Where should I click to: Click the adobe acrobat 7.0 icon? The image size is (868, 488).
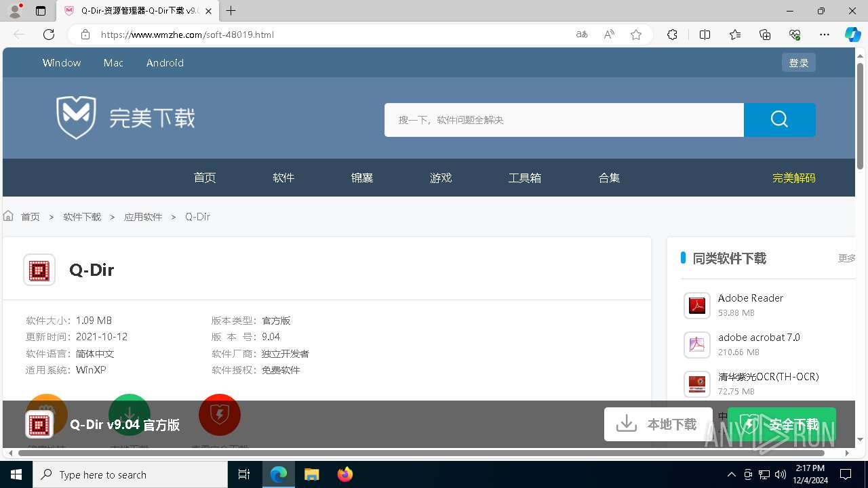697,345
